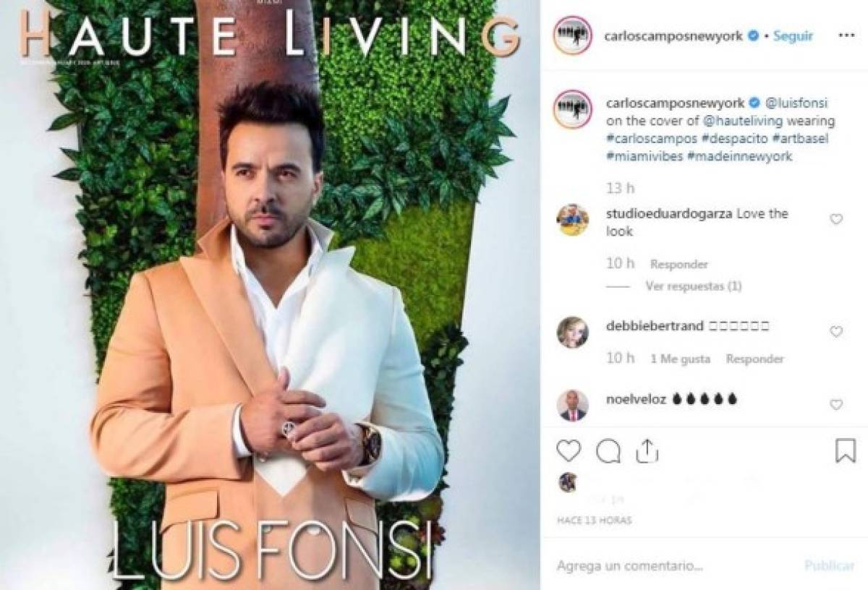Submit the comment with Publicar
This screenshot has height=590, width=868.
(828, 563)
